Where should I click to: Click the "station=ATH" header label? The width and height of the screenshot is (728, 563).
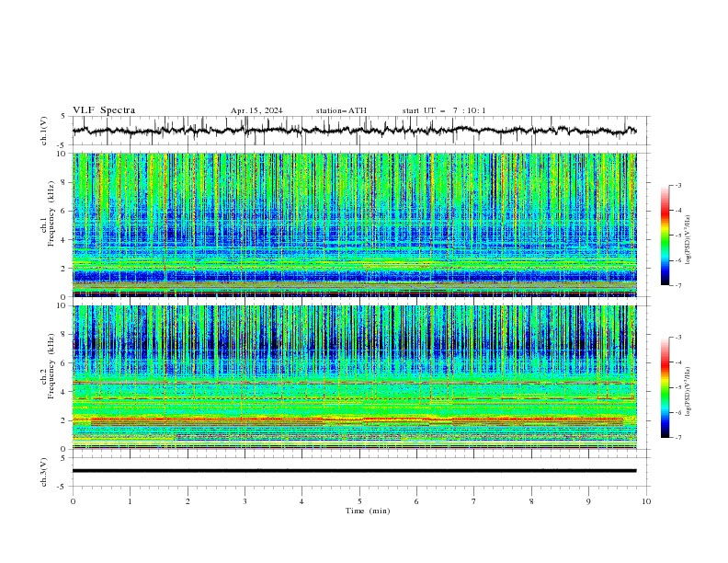(341, 110)
